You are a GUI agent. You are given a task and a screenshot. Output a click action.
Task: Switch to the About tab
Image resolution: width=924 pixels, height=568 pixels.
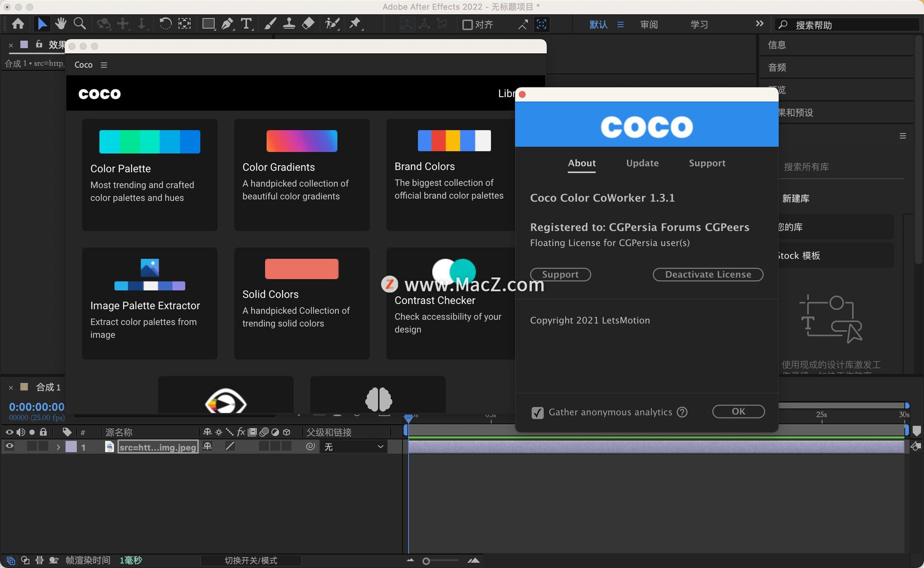[x=582, y=163]
